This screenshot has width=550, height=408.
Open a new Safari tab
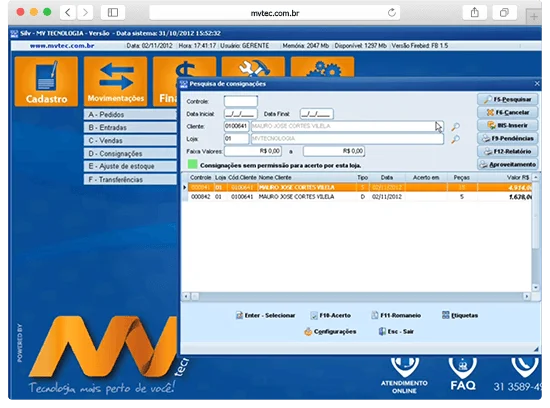coord(534,16)
